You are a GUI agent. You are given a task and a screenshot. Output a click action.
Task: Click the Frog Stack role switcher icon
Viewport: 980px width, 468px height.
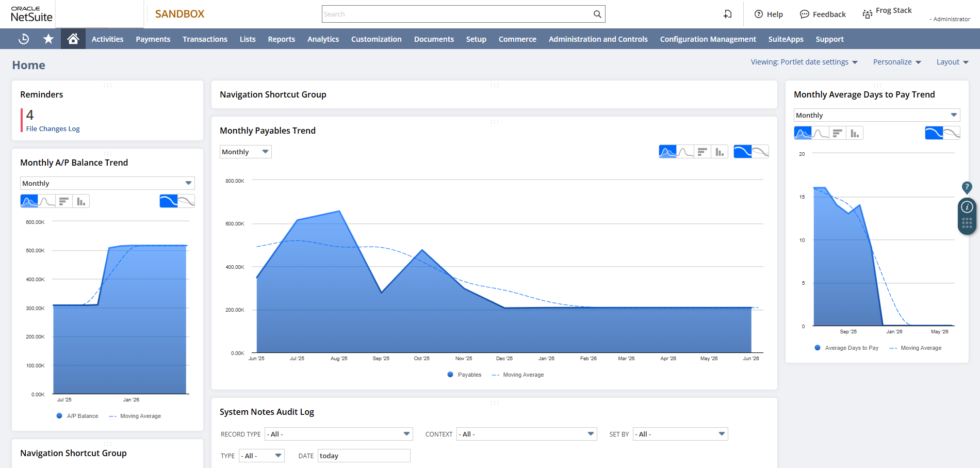[x=868, y=14]
